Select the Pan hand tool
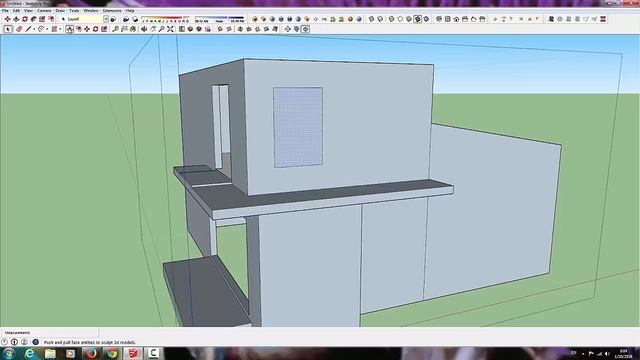This screenshot has height=360, width=640. (153, 29)
